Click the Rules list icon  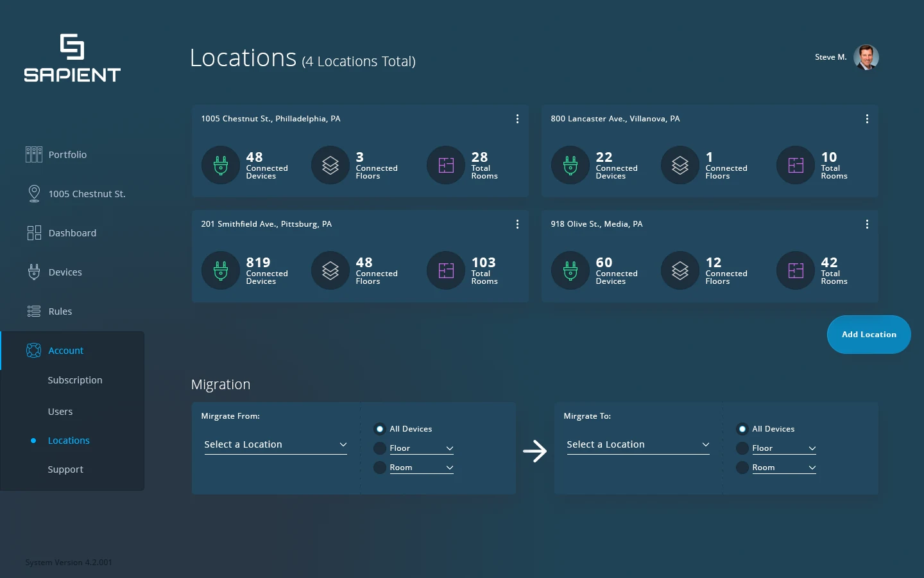pyautogui.click(x=34, y=311)
